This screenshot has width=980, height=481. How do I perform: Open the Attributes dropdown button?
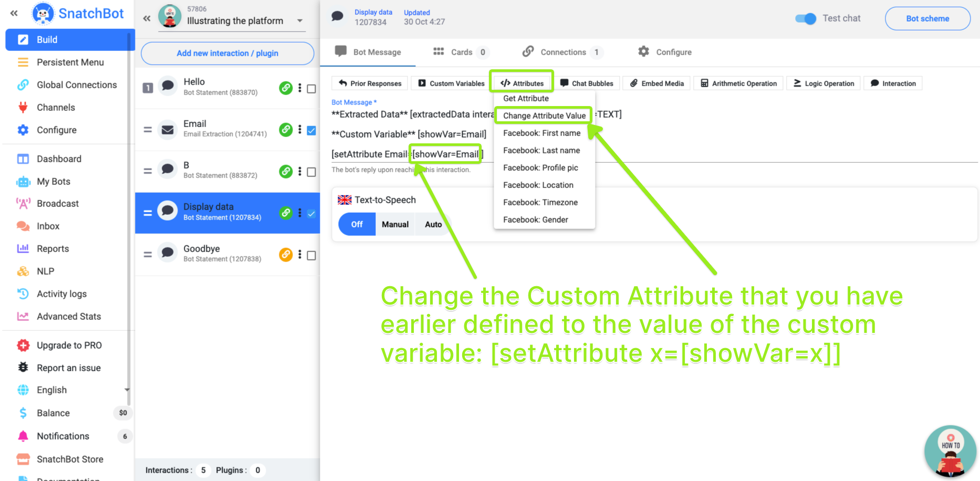(522, 83)
